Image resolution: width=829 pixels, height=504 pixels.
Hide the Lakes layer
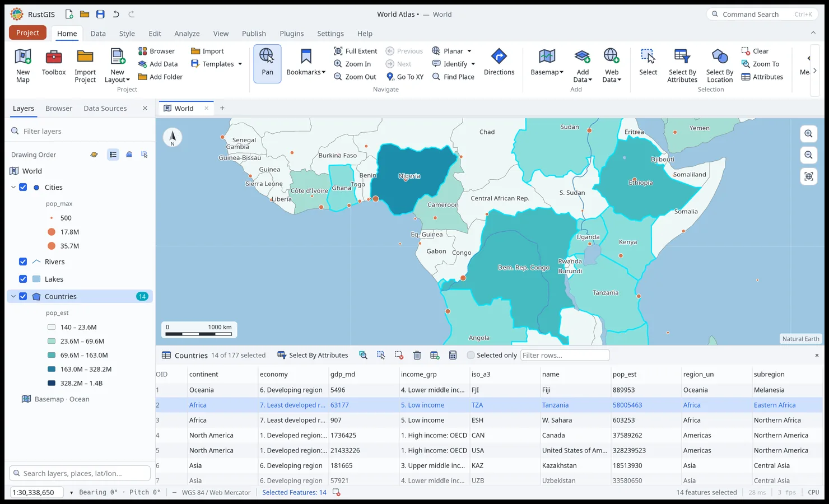[23, 279]
